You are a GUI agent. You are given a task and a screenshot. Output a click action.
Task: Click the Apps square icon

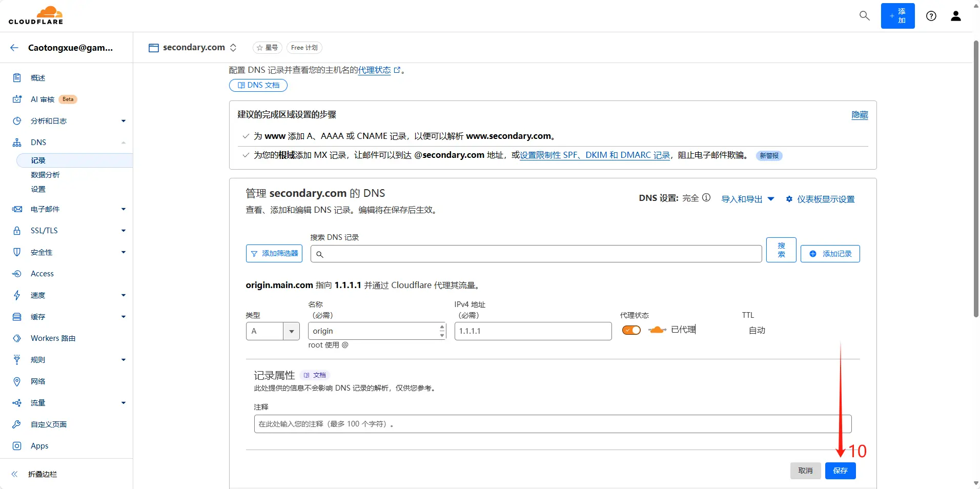tap(17, 446)
